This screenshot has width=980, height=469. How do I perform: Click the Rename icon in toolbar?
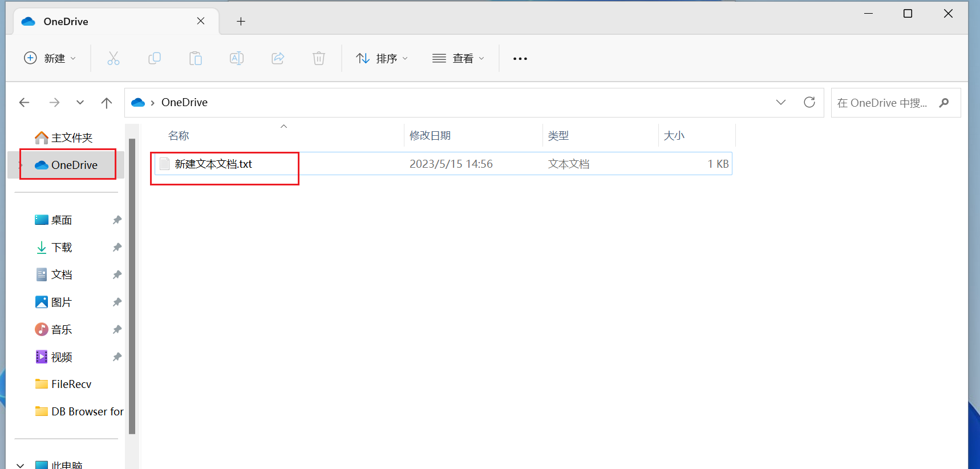point(237,58)
